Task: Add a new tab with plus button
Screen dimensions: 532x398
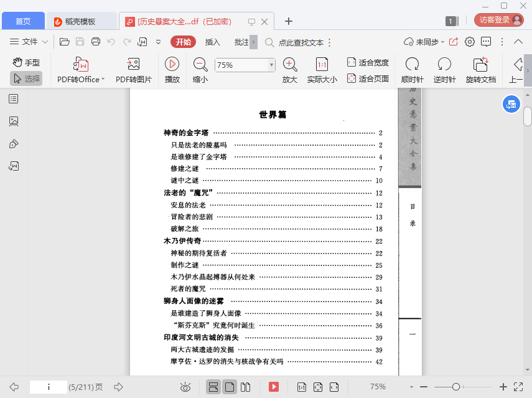Action: click(288, 21)
